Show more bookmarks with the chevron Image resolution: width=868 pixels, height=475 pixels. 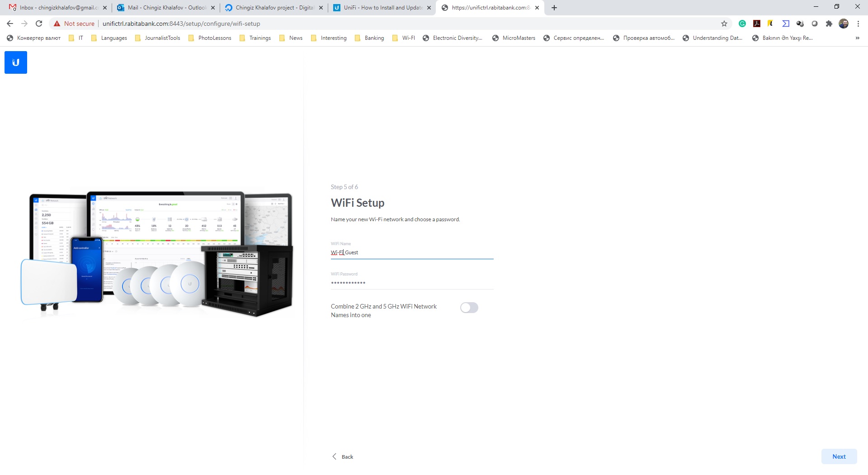pos(858,38)
